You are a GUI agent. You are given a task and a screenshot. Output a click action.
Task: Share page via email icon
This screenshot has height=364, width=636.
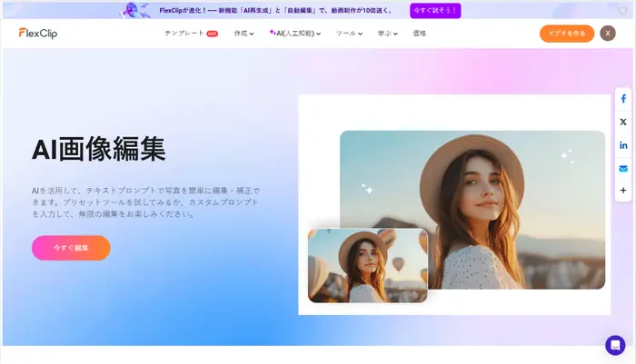click(623, 168)
